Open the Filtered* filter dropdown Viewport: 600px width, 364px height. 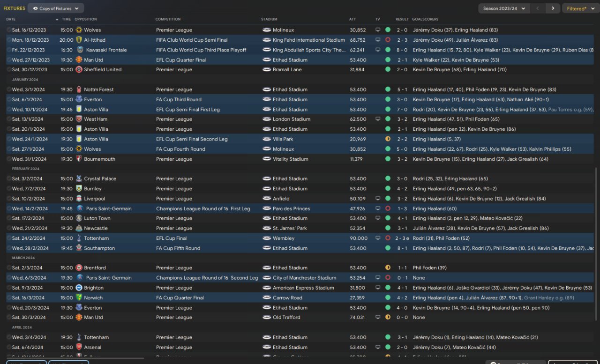click(x=580, y=8)
